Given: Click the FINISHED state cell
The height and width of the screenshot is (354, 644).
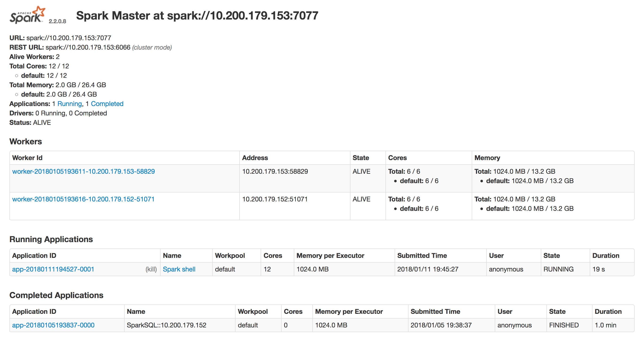Looking at the screenshot, I should (564, 325).
